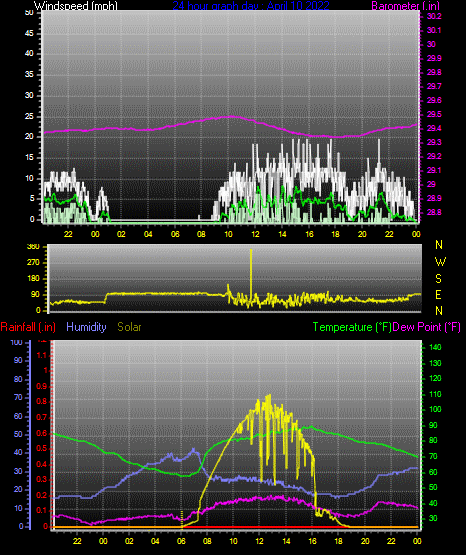Select the 270 wind direction axis value

click(33, 263)
